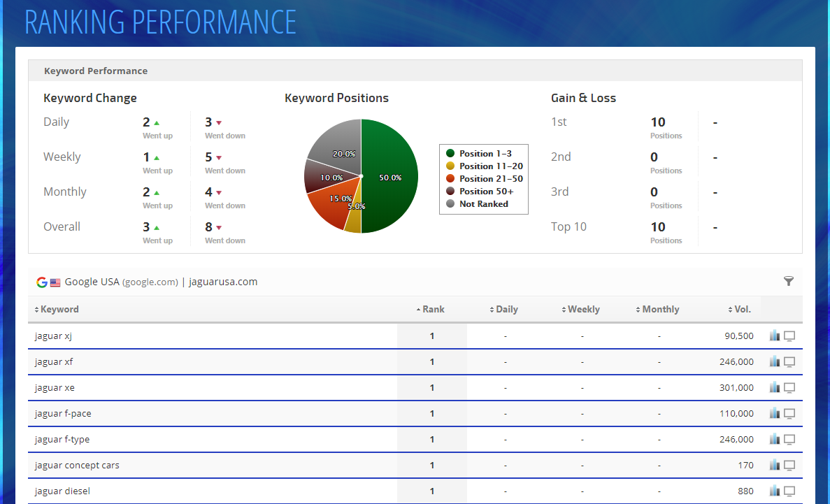This screenshot has width=830, height=504.
Task: Open bar chart icon for jaguar diesel
Action: pyautogui.click(x=774, y=491)
